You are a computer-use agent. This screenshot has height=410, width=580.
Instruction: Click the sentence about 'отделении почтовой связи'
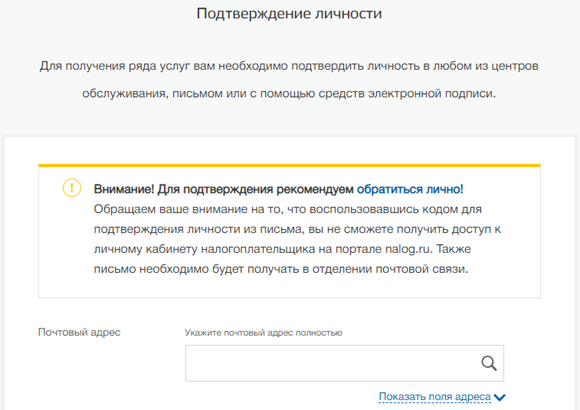click(281, 269)
